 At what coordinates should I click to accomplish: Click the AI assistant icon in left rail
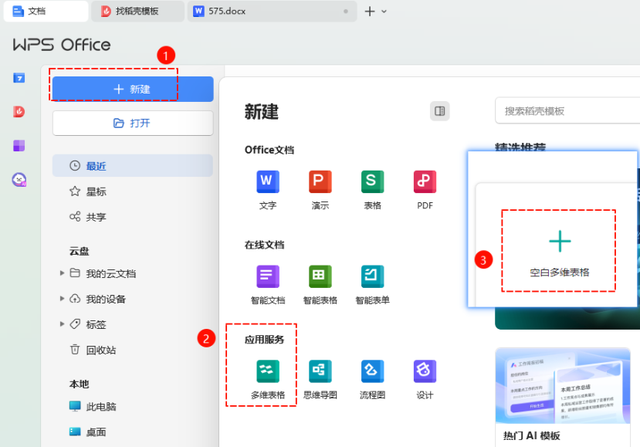(x=19, y=180)
